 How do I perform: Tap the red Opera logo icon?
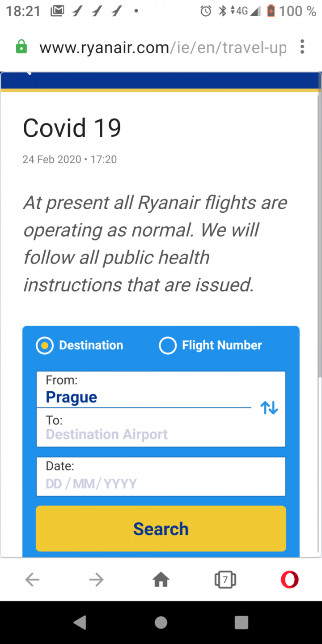point(289,580)
